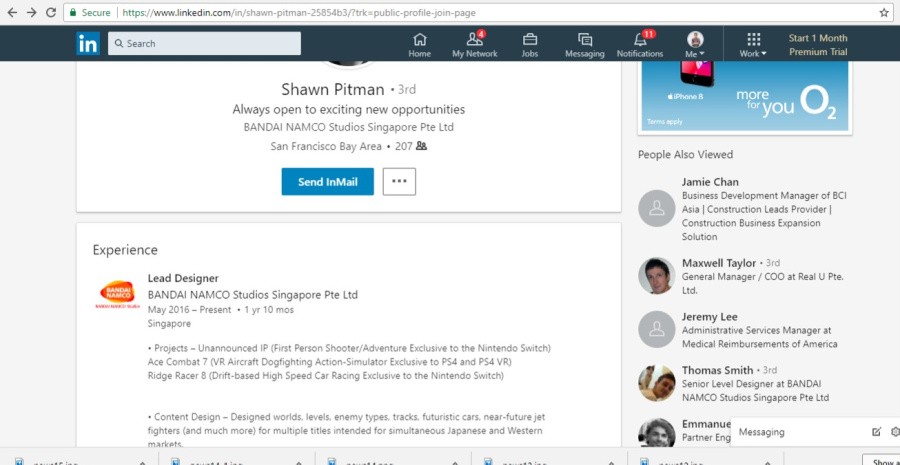Click the LinkedIn logo
This screenshot has width=900, height=465.
click(88, 44)
